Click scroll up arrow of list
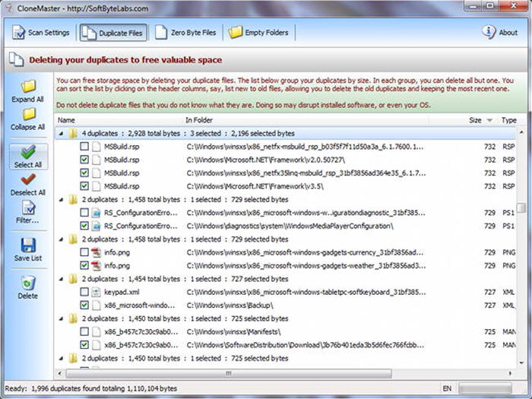532x399 pixels. click(521, 132)
